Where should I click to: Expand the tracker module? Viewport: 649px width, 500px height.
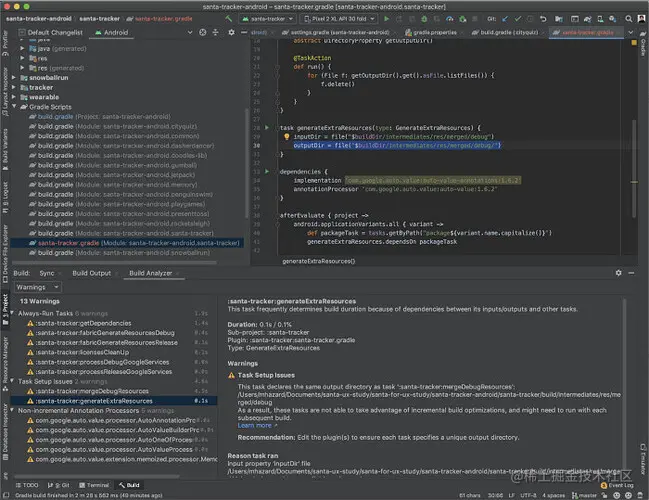14,87
